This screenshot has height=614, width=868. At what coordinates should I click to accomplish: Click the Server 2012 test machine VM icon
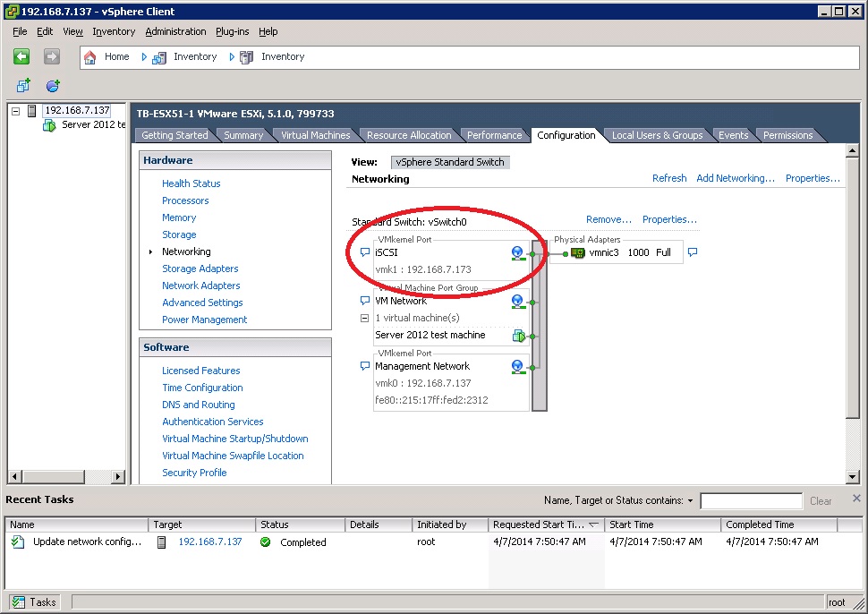tap(517, 336)
